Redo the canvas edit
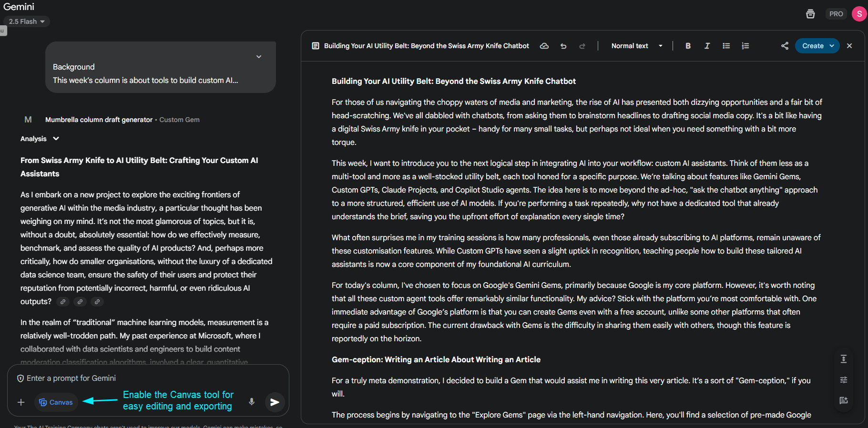Screen dimensions: 868x428 point(582,46)
